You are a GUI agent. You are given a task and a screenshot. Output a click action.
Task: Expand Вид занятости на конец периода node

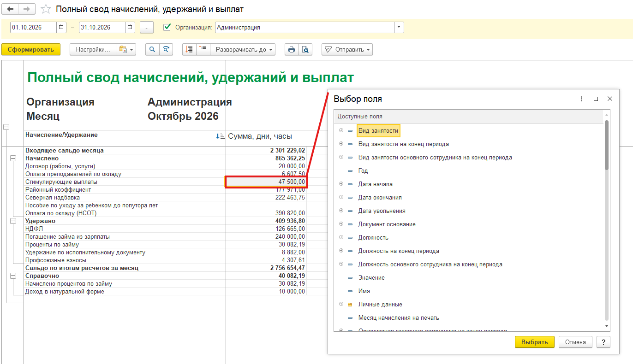341,144
